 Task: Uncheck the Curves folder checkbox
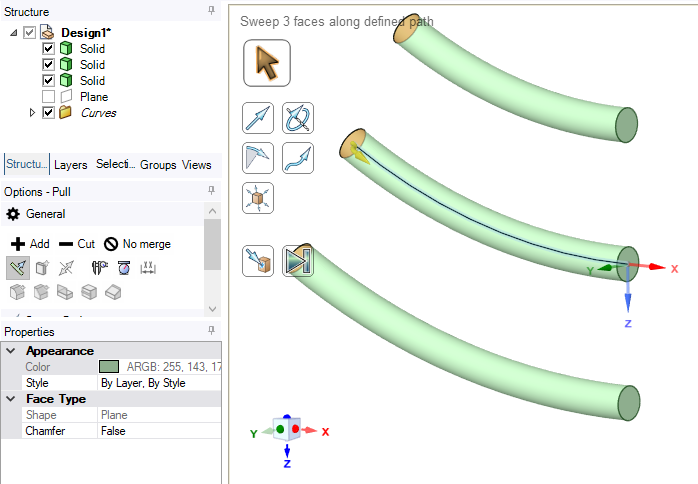point(48,112)
